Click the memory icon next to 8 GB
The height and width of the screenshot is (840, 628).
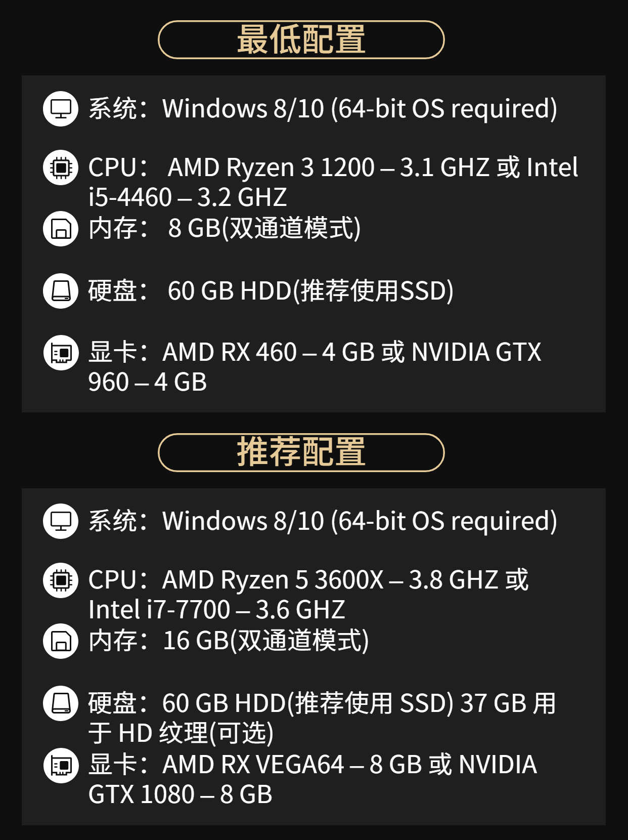pos(61,229)
